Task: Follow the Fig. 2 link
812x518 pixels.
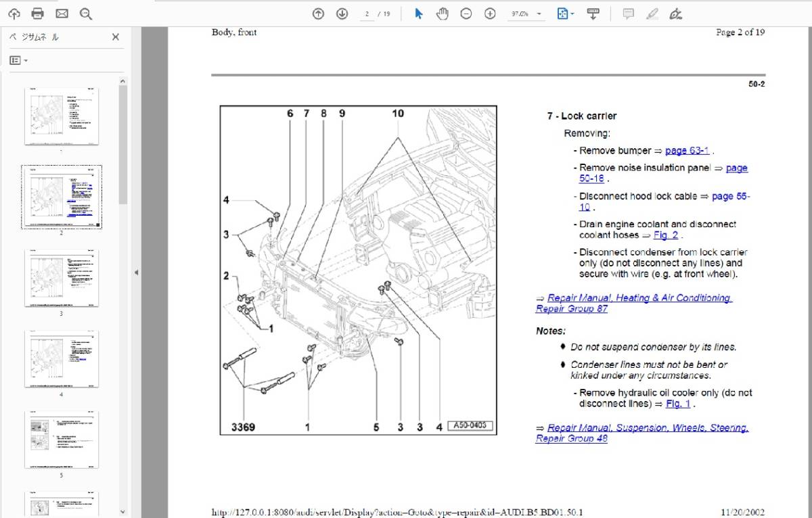Action: click(665, 235)
